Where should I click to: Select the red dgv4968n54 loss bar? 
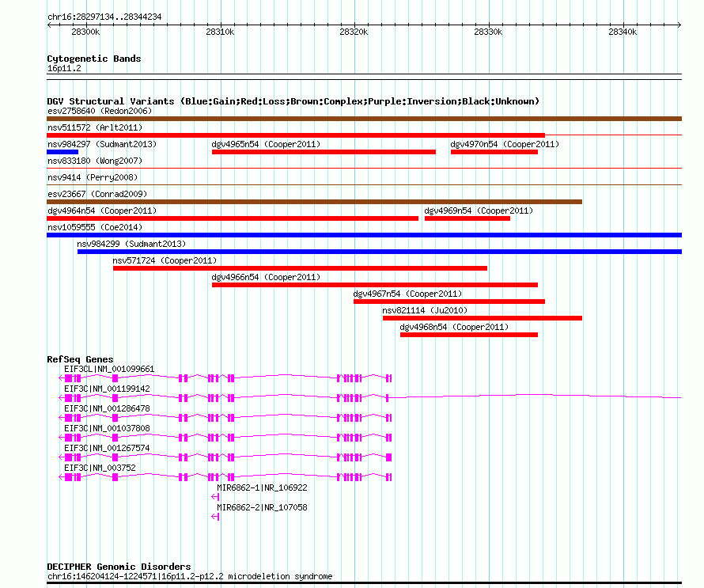point(469,335)
